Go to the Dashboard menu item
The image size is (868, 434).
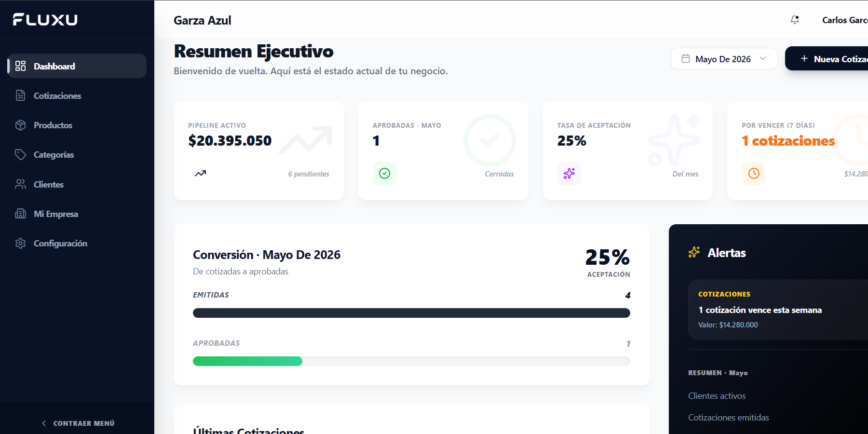coord(77,66)
